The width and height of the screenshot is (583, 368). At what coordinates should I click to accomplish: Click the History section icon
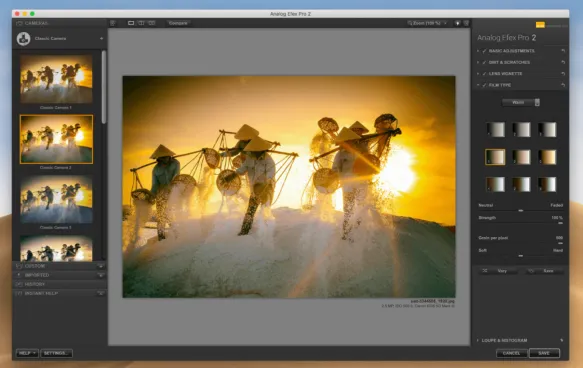pos(20,284)
